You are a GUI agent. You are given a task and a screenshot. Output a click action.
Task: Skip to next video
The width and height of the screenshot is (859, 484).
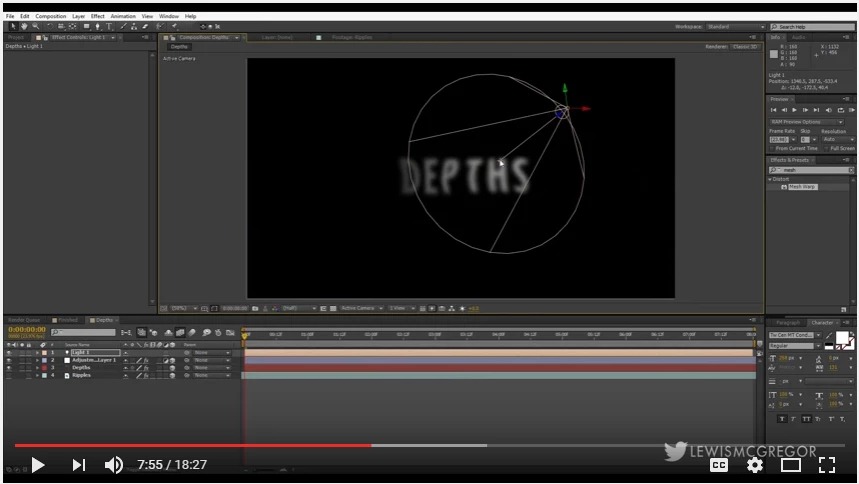click(78, 465)
